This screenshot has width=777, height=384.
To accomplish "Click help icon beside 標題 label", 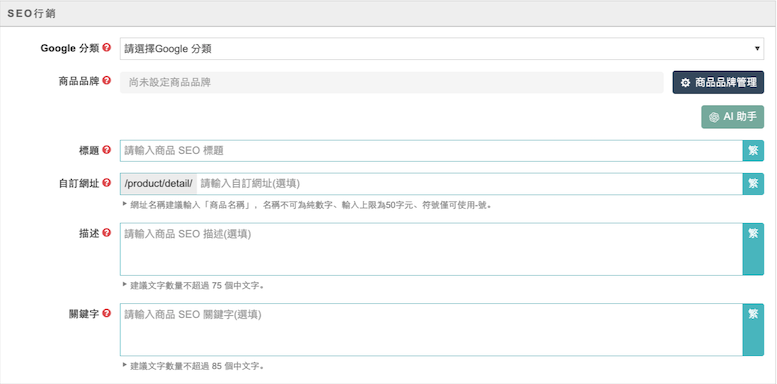I will (107, 150).
